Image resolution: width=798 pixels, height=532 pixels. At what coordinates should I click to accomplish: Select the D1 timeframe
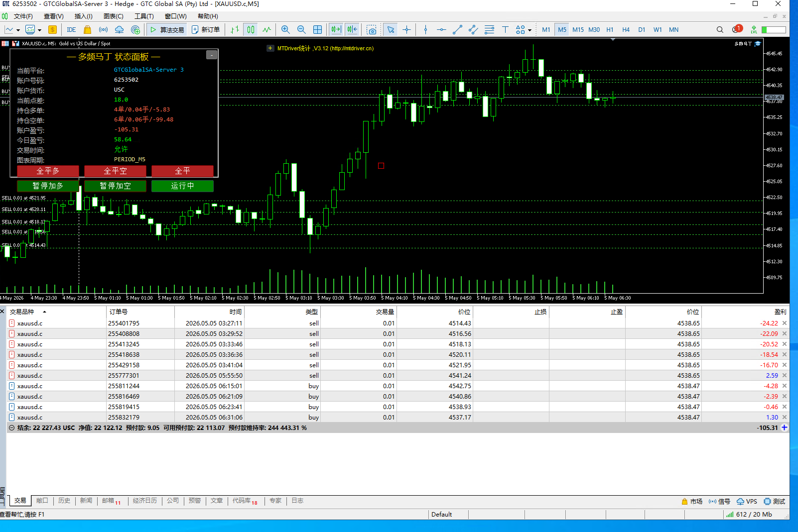642,30
